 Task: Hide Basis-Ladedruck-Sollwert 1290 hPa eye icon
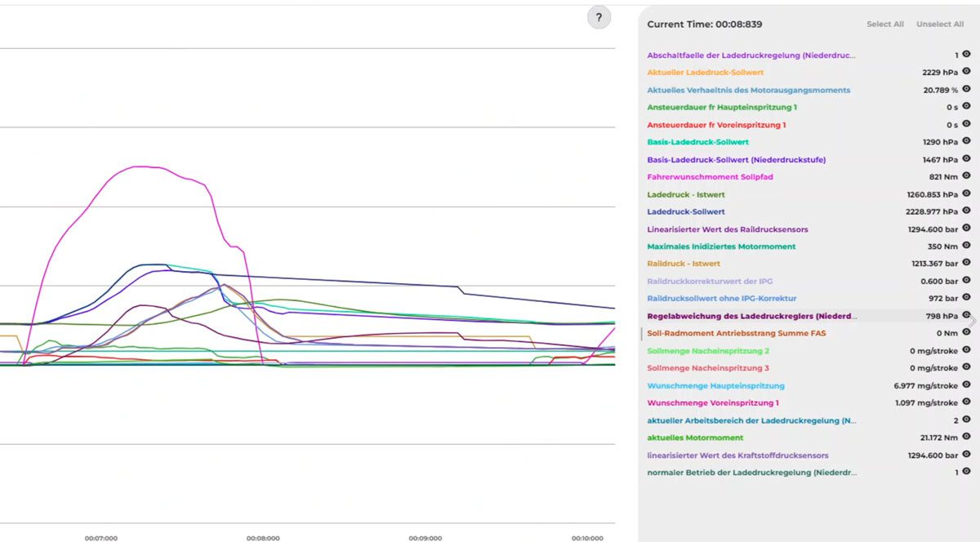(966, 142)
